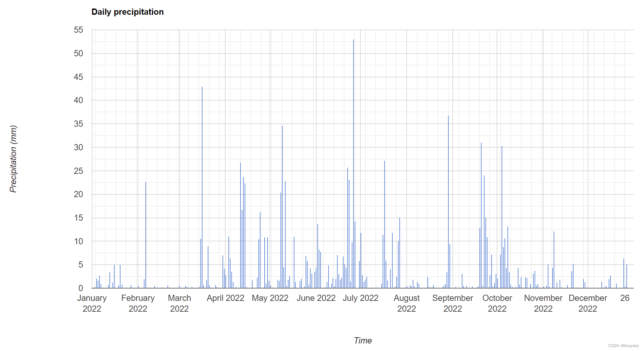Click the 'April 2022' axis label

[x=225, y=298]
